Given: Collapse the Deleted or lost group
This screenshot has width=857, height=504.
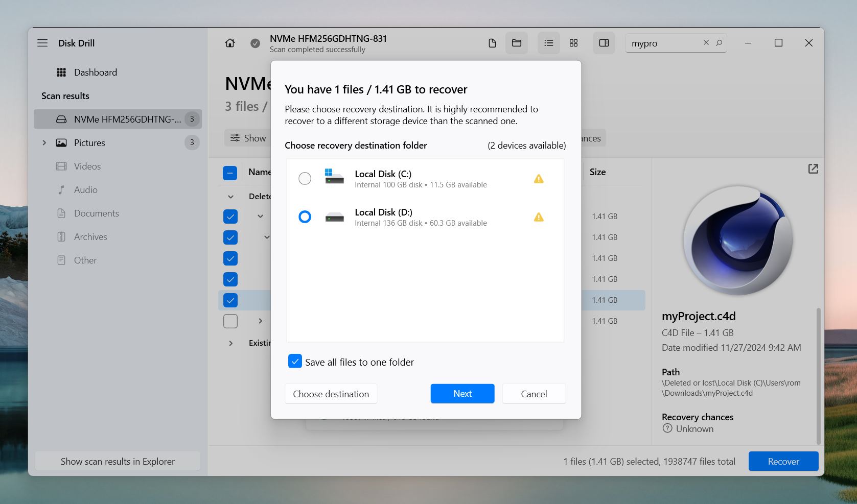Looking at the screenshot, I should (x=230, y=197).
